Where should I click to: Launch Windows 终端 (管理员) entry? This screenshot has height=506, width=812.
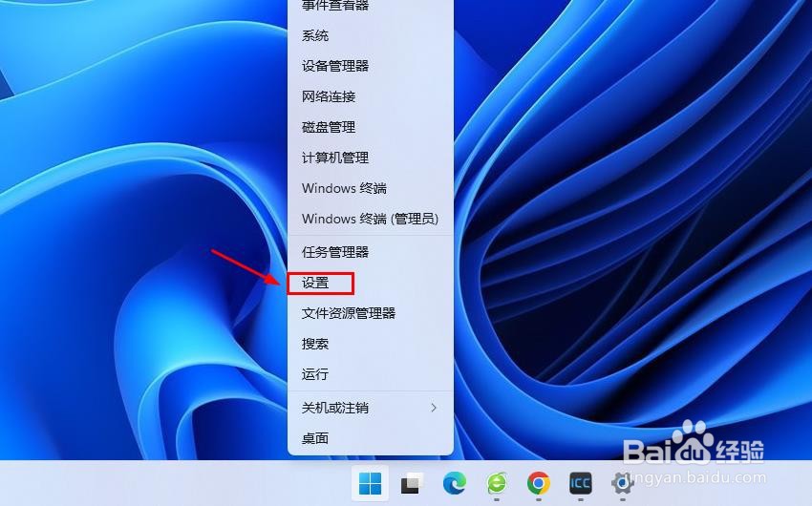[371, 219]
